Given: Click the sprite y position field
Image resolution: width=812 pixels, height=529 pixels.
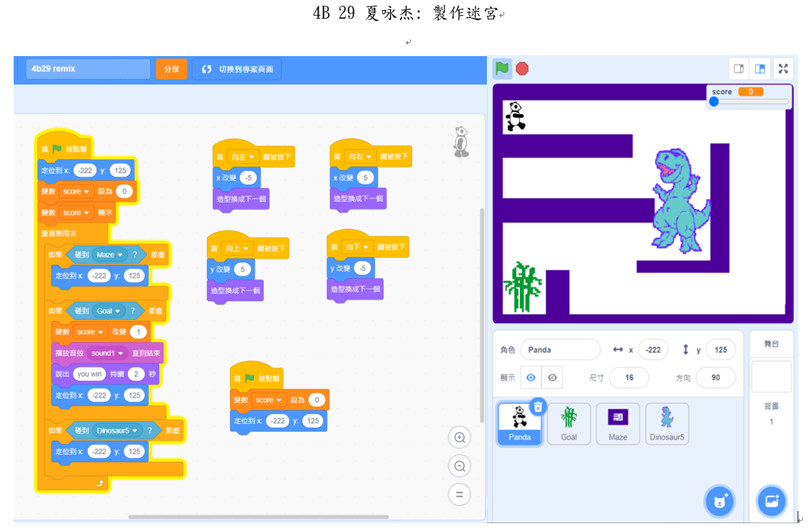Looking at the screenshot, I should click(x=721, y=350).
